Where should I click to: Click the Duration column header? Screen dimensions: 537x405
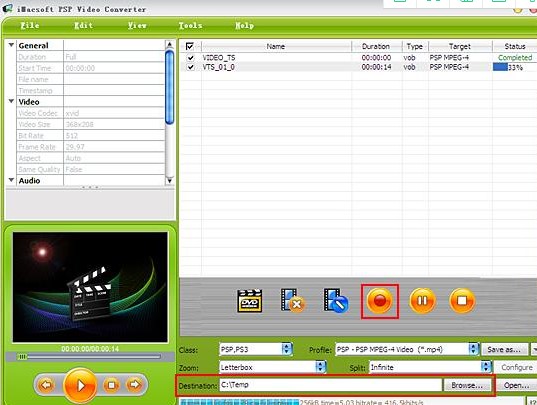tap(376, 46)
